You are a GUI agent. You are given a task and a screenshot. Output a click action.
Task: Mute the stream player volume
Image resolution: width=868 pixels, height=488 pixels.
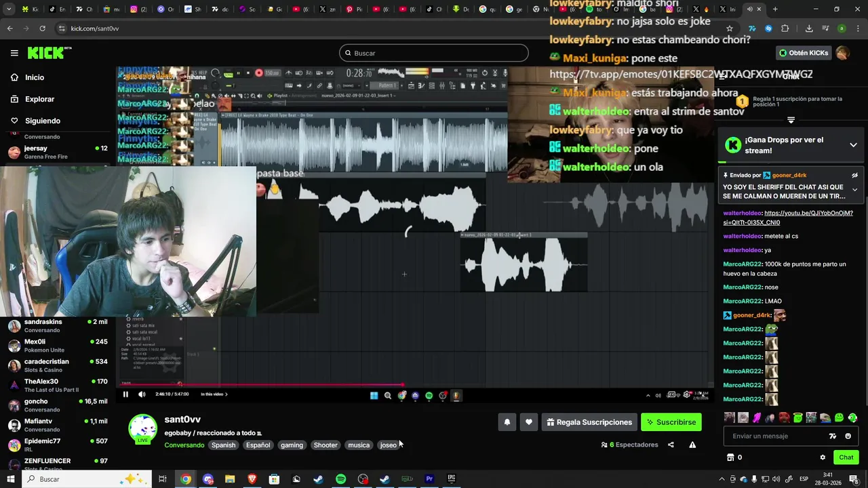(142, 394)
